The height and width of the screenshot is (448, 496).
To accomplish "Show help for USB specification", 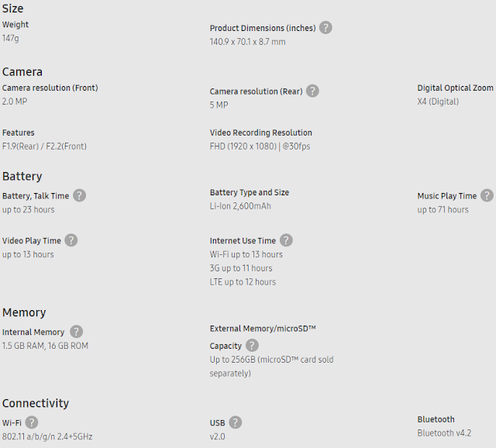I will 235,422.
